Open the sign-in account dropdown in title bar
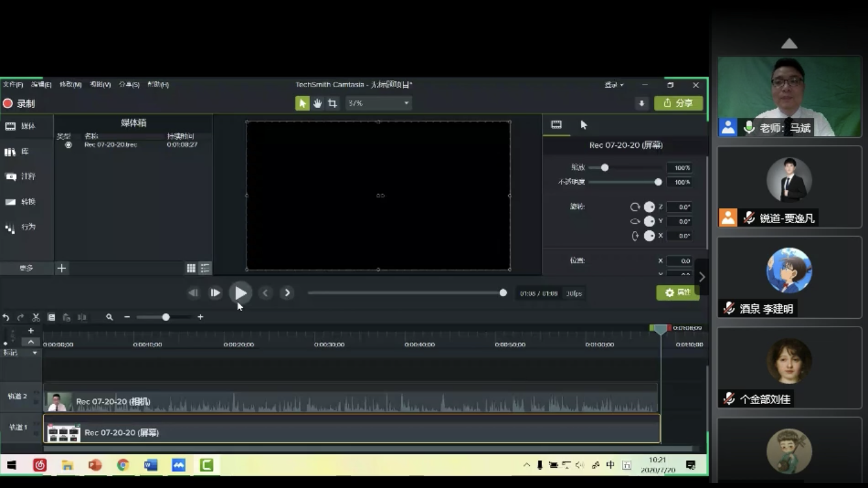The image size is (868, 488). [614, 85]
